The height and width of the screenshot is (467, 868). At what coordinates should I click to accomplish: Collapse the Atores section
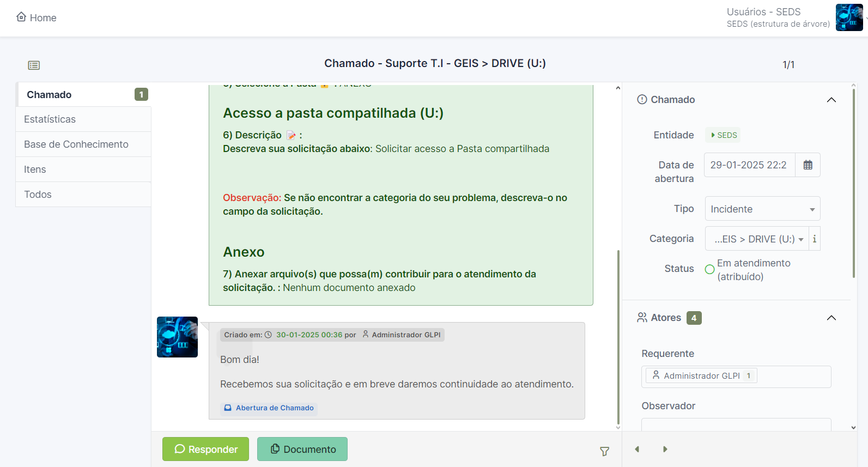(831, 318)
